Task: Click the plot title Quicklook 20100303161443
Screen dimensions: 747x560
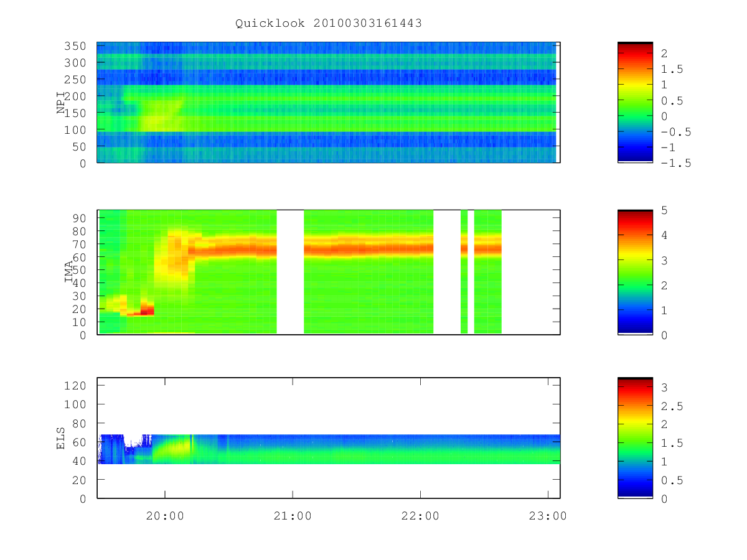Action: (329, 24)
